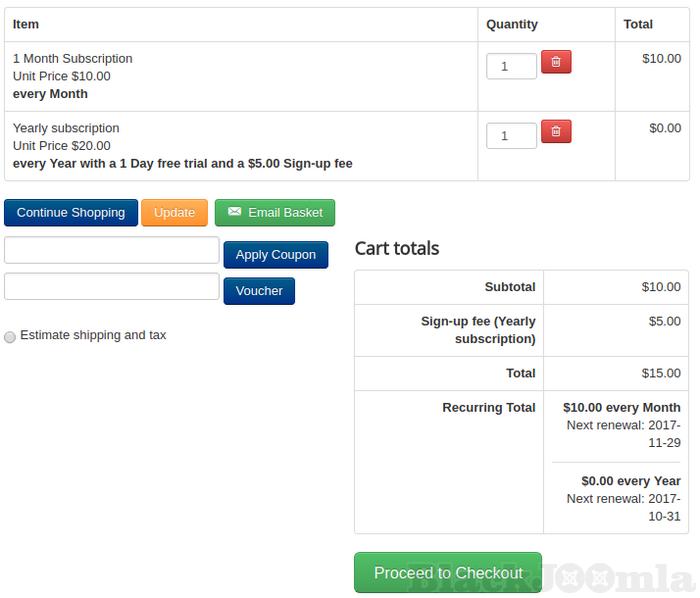Focus the Yearly subscription quantity field
Image resolution: width=700 pixels, height=598 pixels.
point(511,135)
